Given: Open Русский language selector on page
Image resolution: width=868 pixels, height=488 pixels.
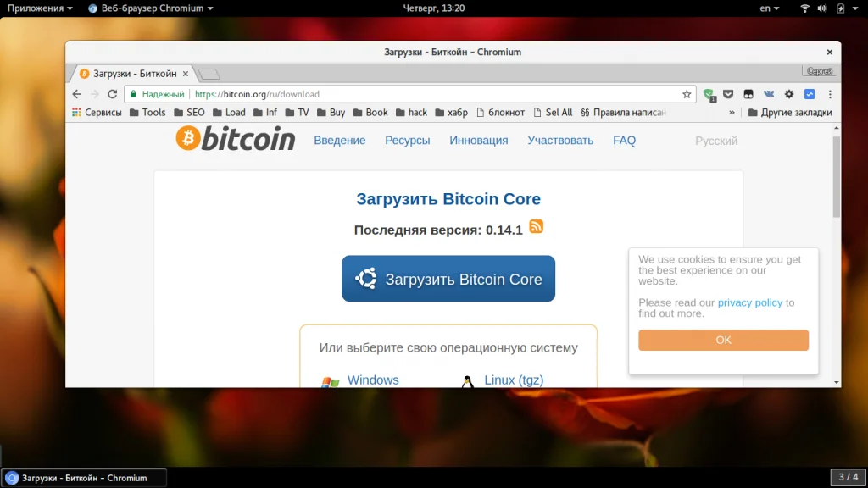Looking at the screenshot, I should (x=716, y=141).
